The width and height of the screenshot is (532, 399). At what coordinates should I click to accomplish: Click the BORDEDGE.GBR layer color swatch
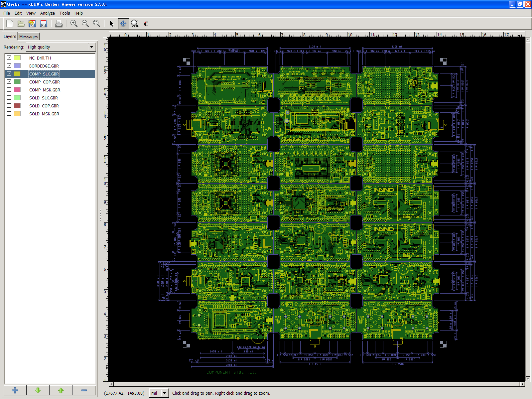coord(17,66)
